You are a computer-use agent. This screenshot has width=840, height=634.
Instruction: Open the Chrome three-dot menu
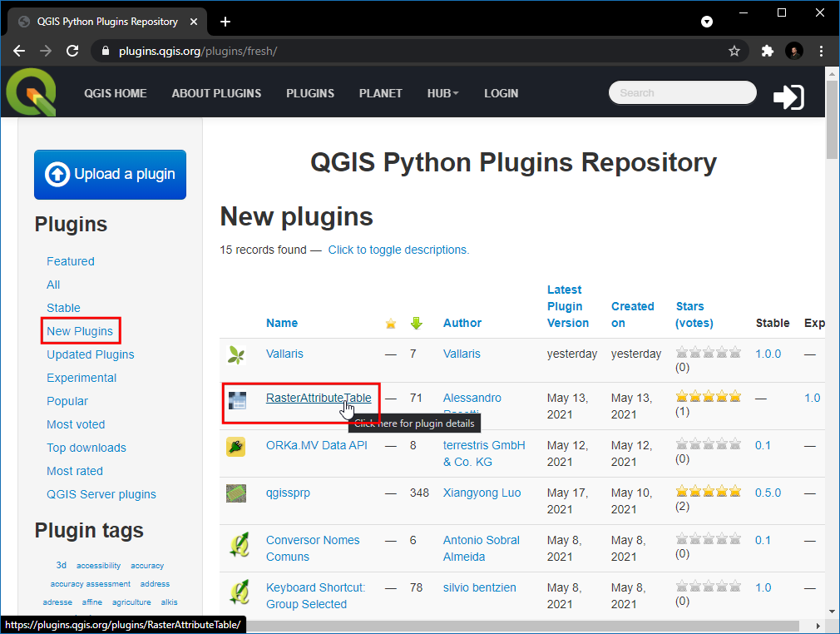(x=821, y=51)
